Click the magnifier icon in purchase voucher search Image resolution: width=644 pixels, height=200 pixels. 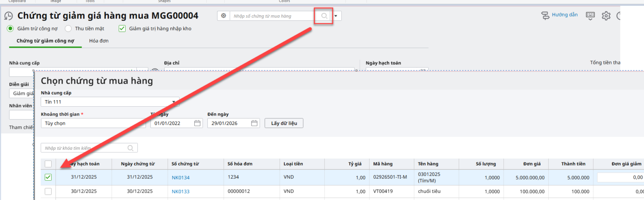tap(324, 16)
